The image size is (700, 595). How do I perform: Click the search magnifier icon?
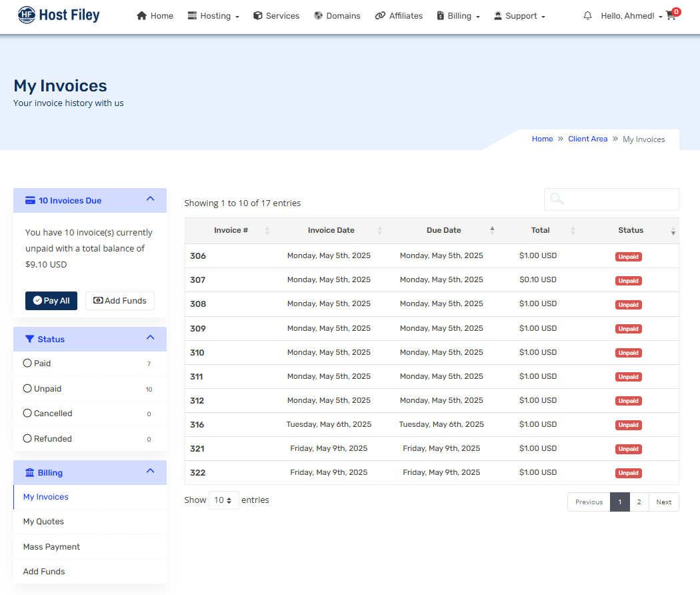(x=557, y=199)
